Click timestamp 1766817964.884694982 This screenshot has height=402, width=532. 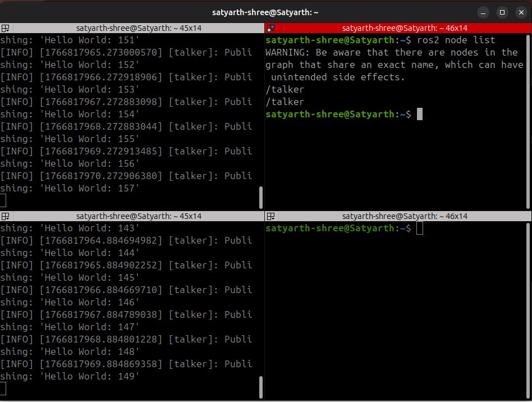(101, 240)
